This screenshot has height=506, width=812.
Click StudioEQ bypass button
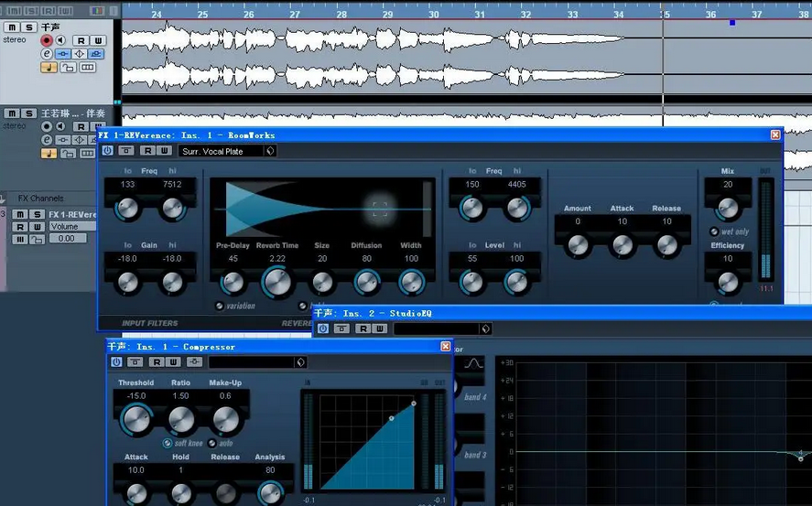click(341, 328)
